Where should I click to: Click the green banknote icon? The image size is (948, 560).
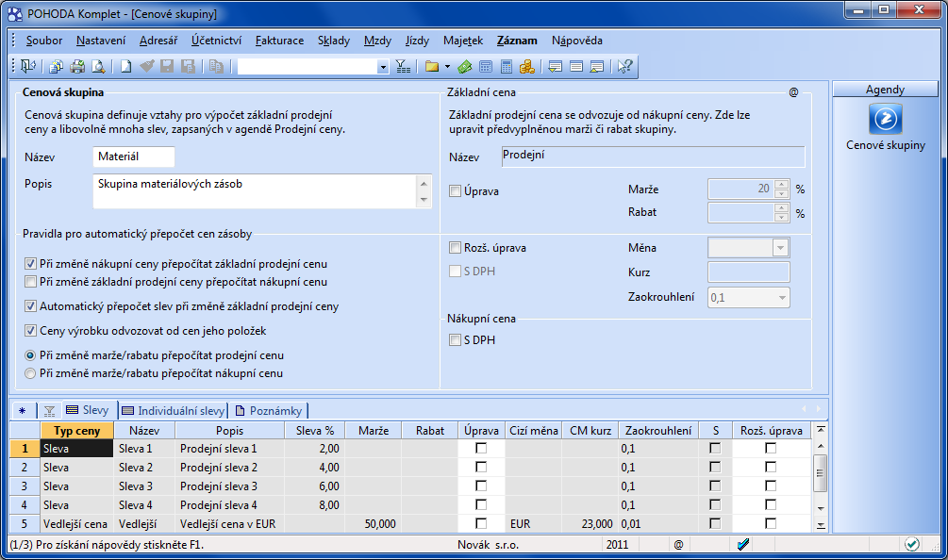(x=464, y=66)
